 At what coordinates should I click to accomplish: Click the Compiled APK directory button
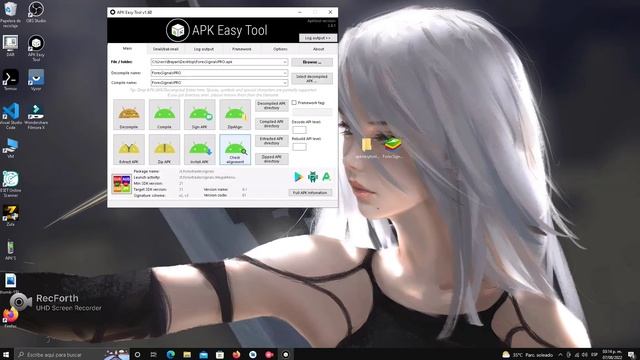[x=271, y=124]
